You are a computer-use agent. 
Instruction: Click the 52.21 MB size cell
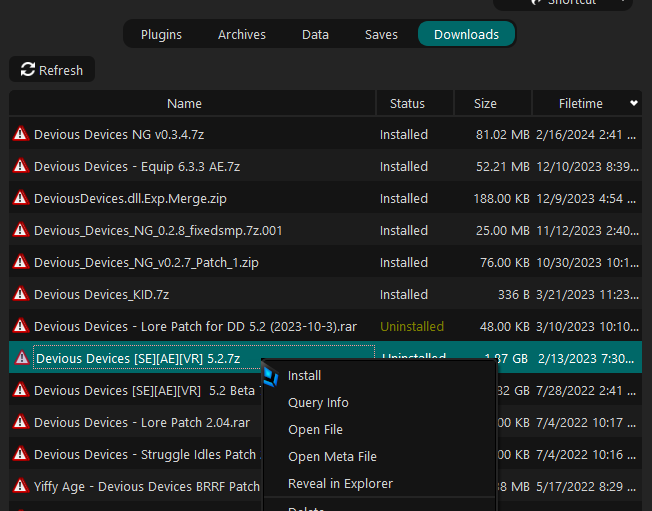(x=503, y=166)
